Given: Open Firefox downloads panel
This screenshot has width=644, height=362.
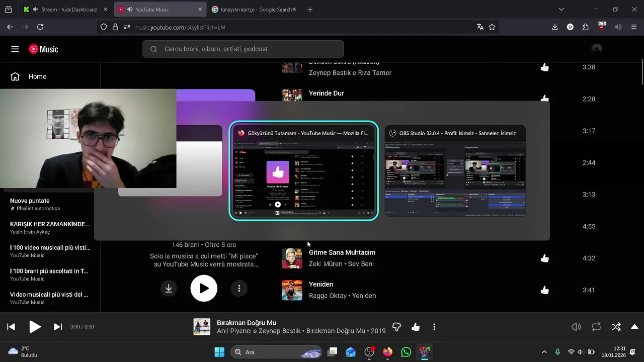Looking at the screenshot, I should (x=555, y=27).
